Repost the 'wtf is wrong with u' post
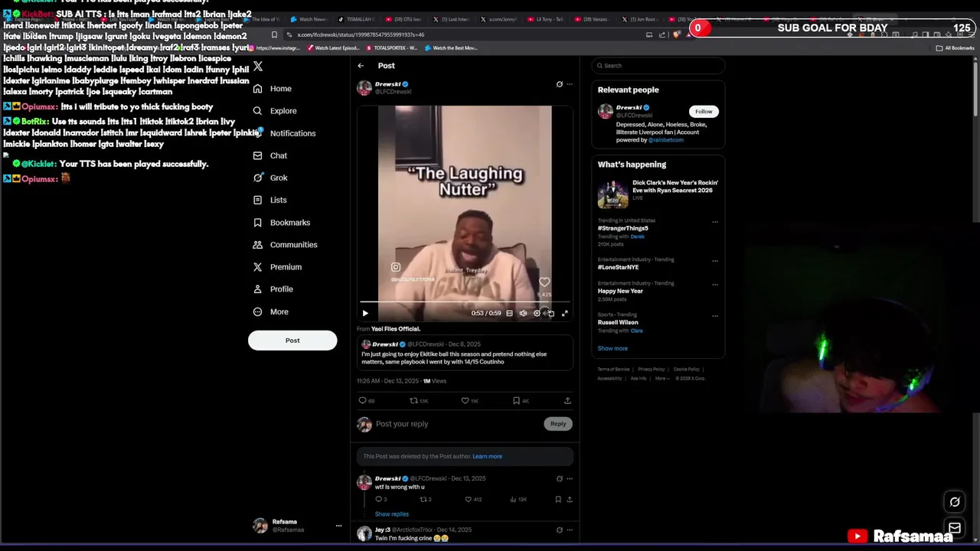This screenshot has width=980, height=551. click(x=426, y=500)
